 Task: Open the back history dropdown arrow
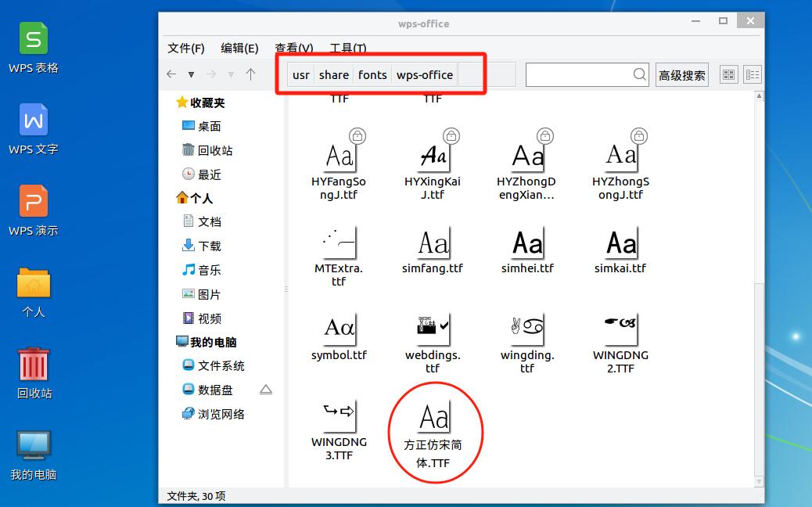191,75
